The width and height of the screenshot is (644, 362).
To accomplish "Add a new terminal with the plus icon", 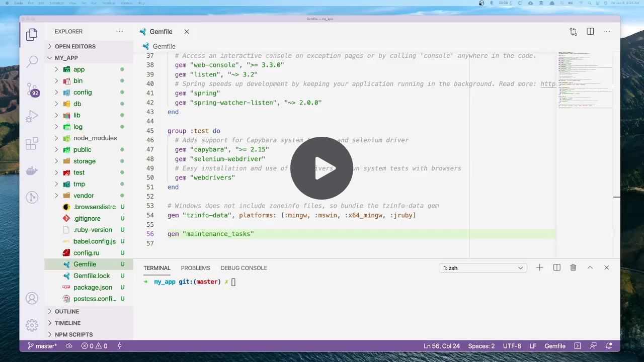I will [x=540, y=267].
